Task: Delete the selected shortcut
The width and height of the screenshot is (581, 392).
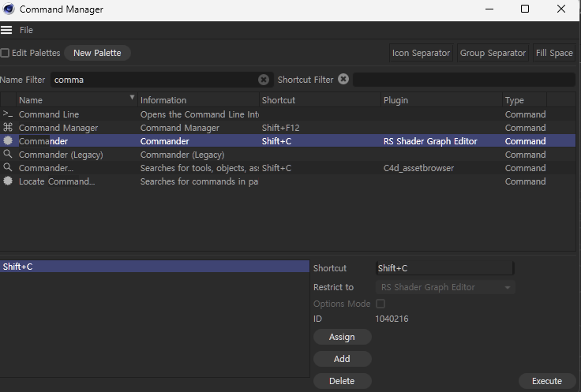Action: coord(342,381)
